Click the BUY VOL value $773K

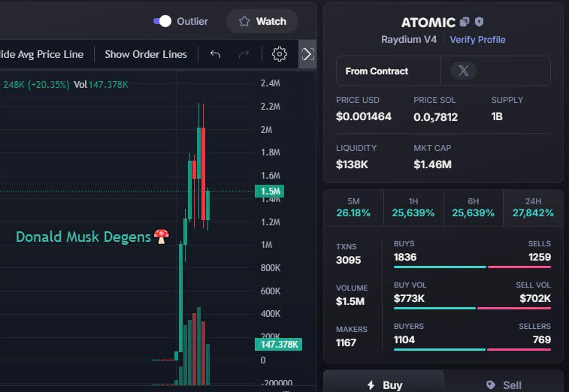pyautogui.click(x=409, y=298)
